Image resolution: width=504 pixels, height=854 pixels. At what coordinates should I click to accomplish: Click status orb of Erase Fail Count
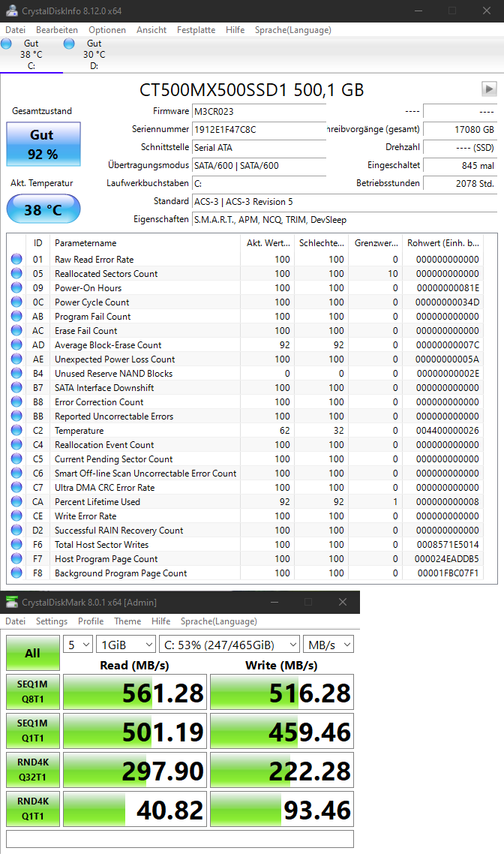point(16,331)
